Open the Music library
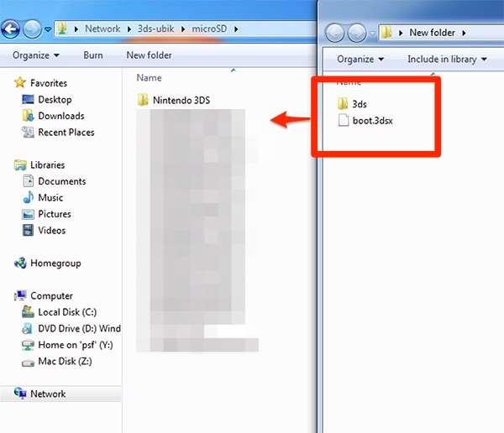Viewport: 504px width, 433px height. 50,197
